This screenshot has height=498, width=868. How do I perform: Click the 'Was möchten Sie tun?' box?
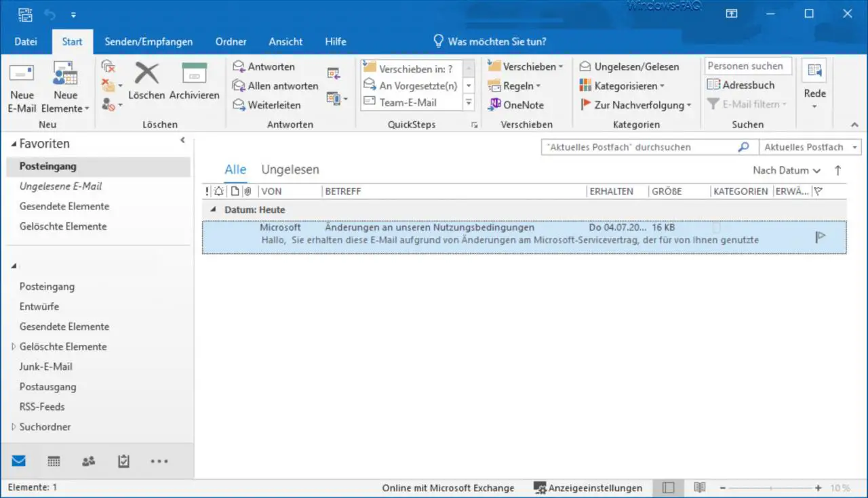[x=490, y=41]
